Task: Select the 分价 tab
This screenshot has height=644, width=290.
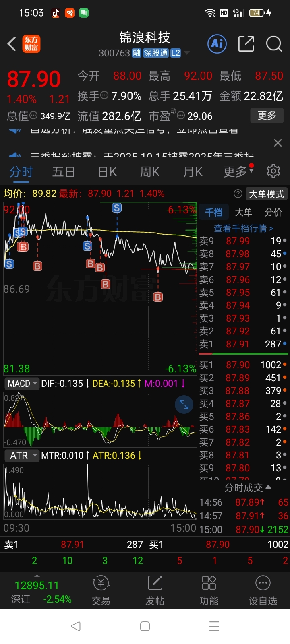Action: pos(273,212)
